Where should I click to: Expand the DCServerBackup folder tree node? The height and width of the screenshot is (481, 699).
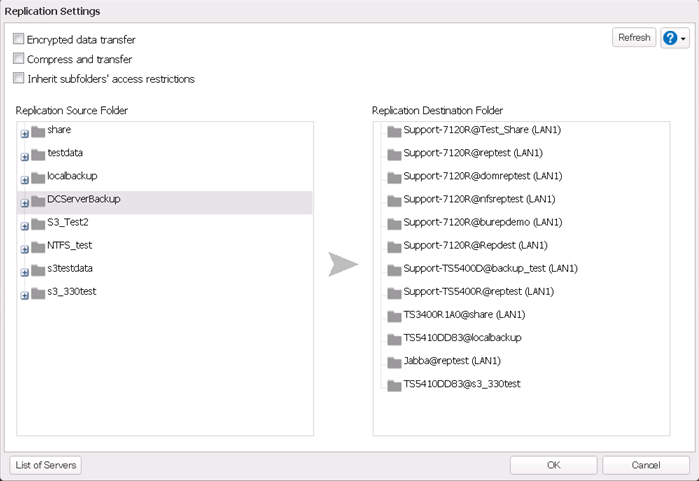point(25,203)
